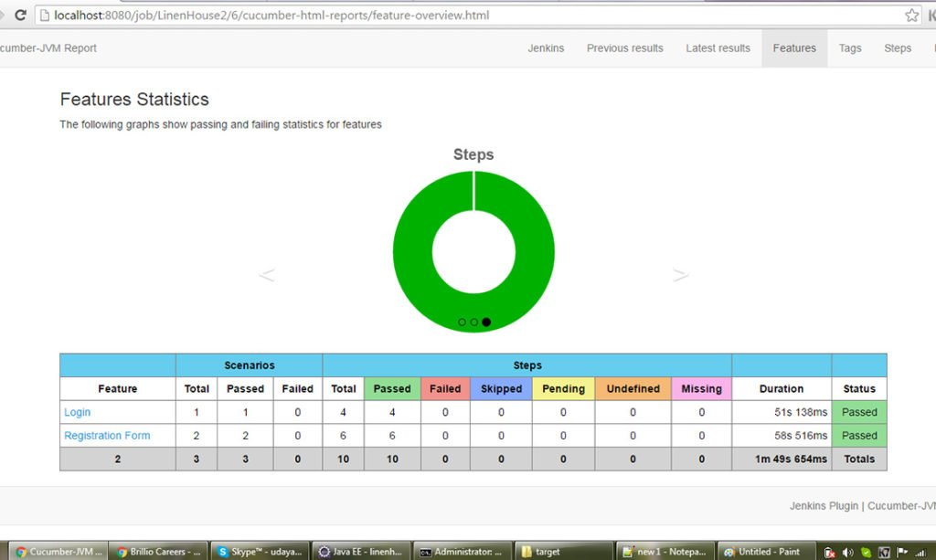The image size is (936, 560).
Task: Click the volume speaker tray icon
Action: 847,553
